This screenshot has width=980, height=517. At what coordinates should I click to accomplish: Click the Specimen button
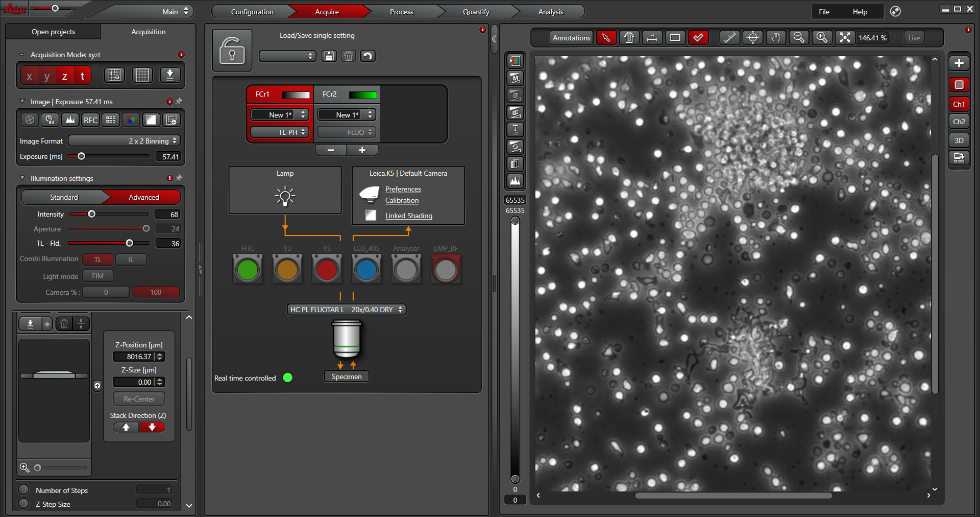point(347,377)
